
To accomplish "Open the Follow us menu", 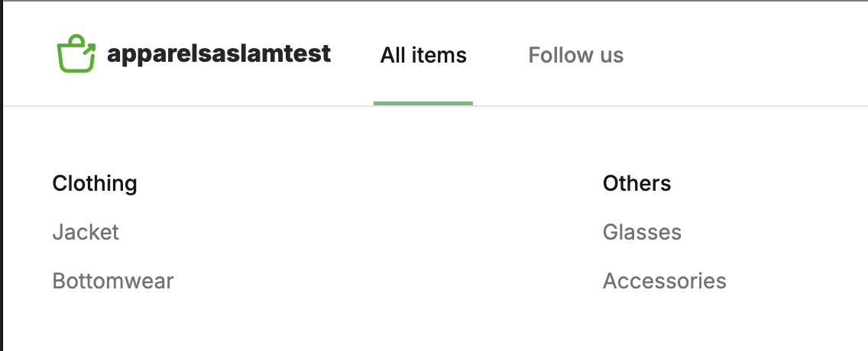I will (x=575, y=56).
